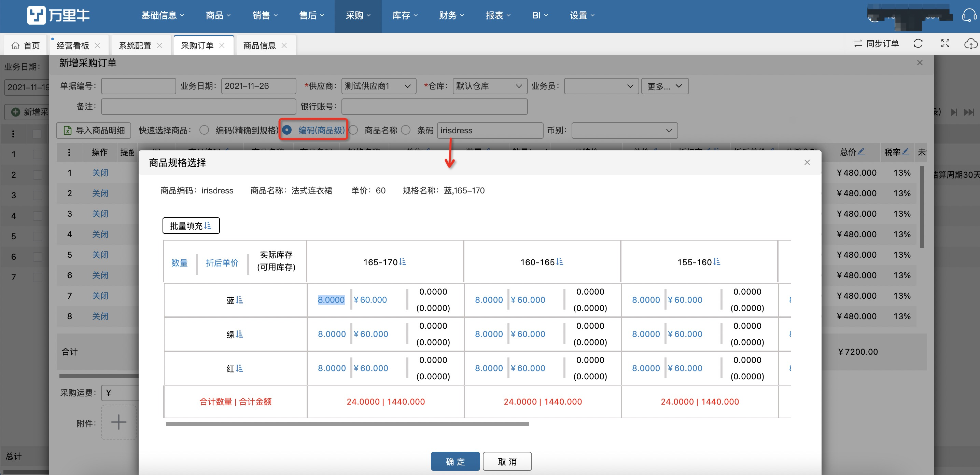Click vertical scrollbar of order table
This screenshot has height=475, width=980.
point(921,207)
